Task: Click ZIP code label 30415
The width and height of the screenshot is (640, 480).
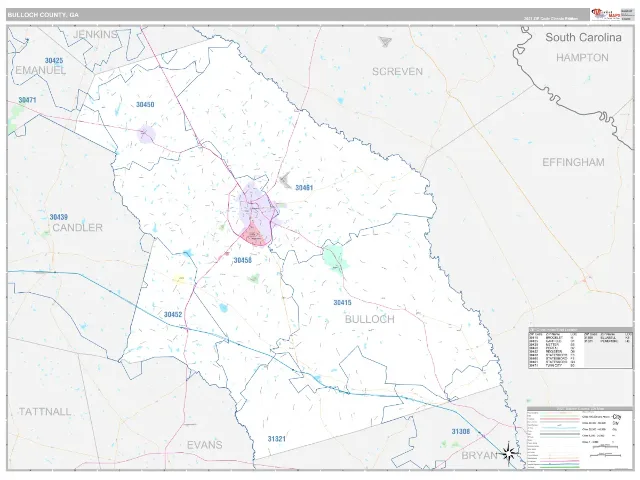Action: point(342,302)
